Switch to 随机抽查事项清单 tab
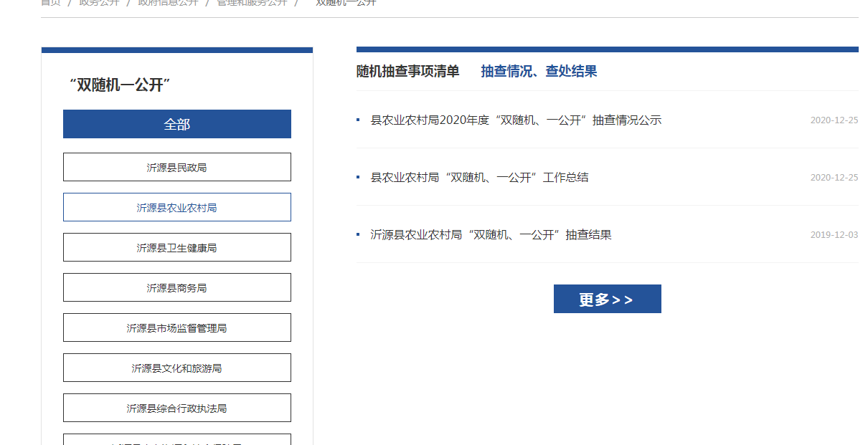The width and height of the screenshot is (868, 445). tap(407, 71)
